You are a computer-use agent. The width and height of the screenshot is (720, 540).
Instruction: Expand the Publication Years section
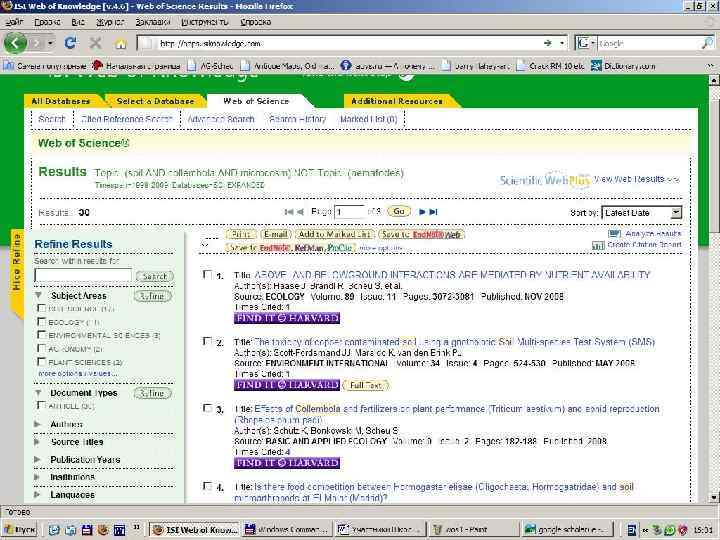click(x=38, y=459)
